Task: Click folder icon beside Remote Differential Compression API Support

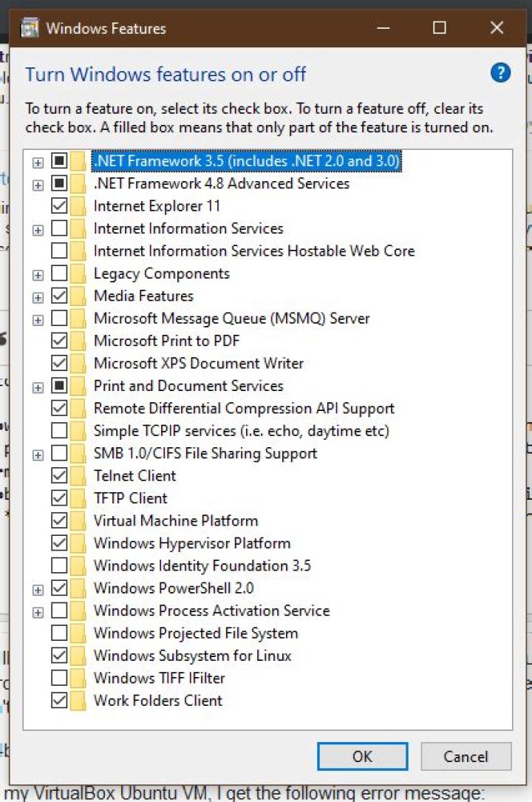Action: point(78,408)
